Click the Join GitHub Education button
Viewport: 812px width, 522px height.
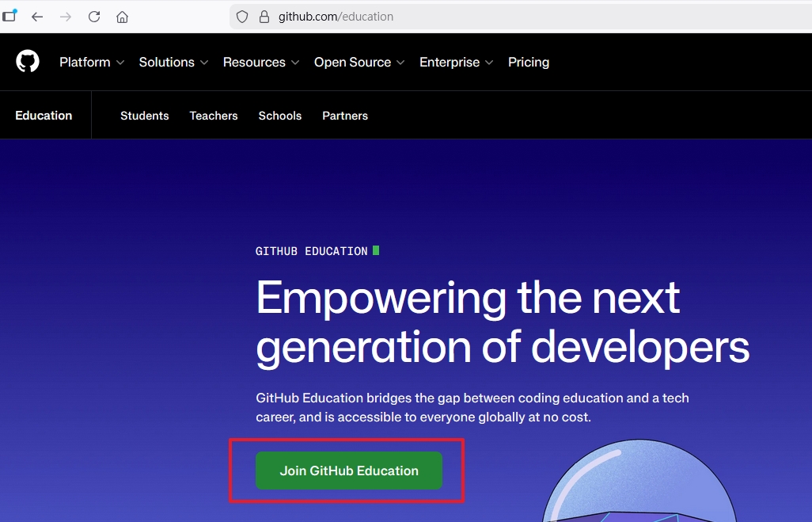[349, 471]
